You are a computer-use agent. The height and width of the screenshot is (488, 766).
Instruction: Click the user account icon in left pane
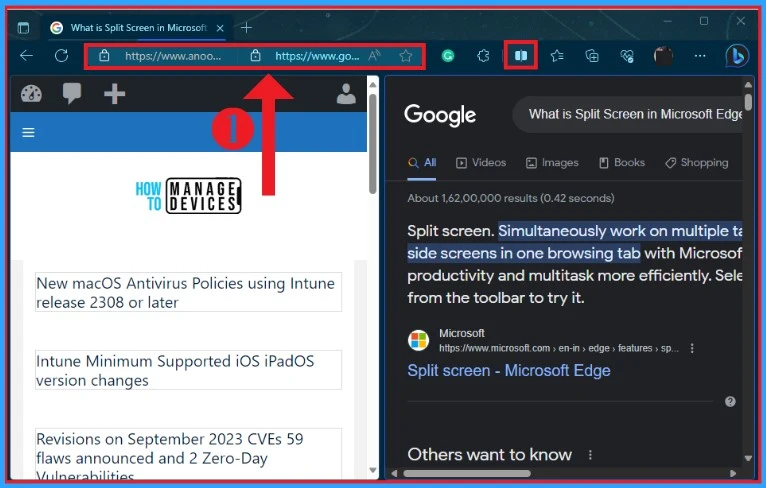pos(346,94)
